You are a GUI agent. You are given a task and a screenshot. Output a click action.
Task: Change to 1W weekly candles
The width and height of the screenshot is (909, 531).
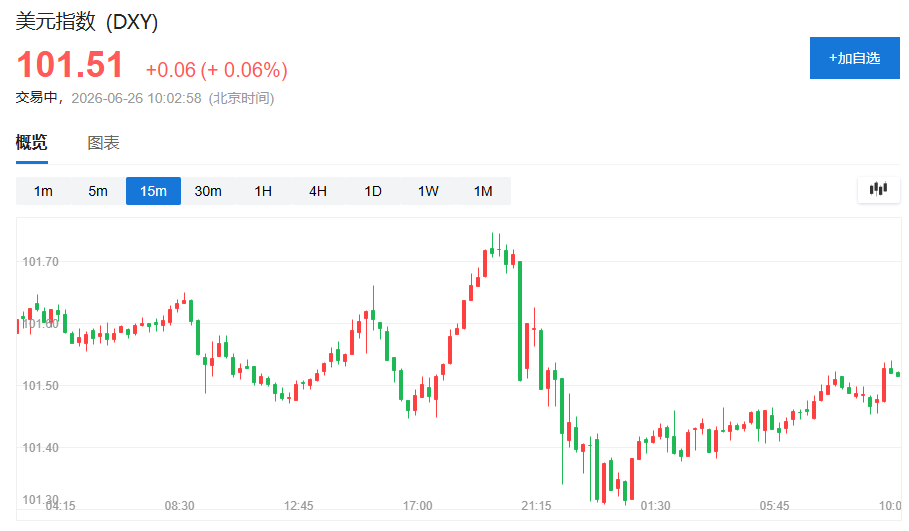[428, 191]
